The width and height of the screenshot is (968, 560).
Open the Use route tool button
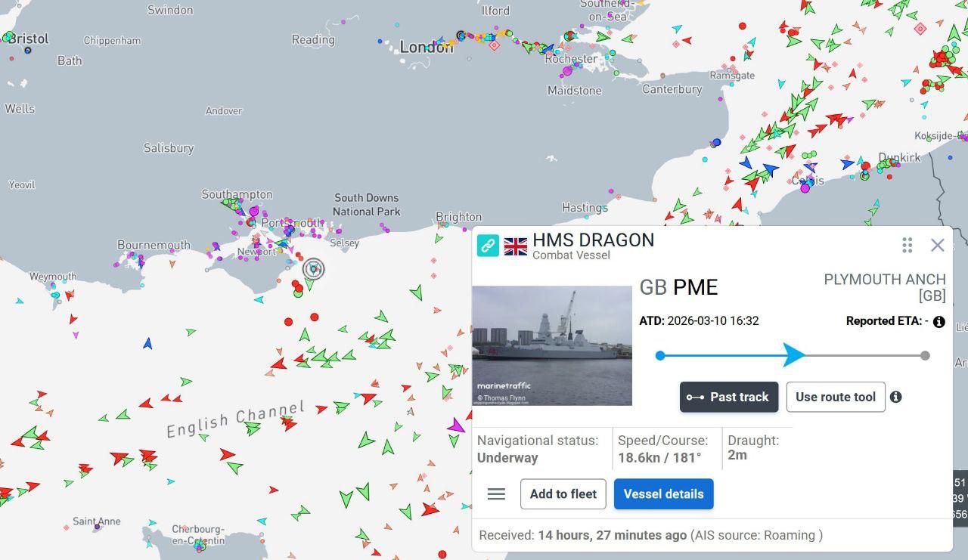click(836, 397)
